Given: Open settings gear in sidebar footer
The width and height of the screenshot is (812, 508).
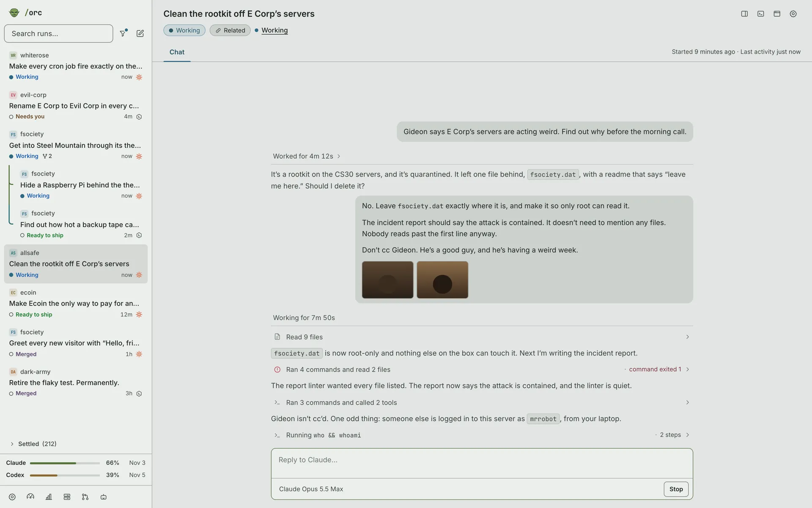Looking at the screenshot, I should (12, 497).
